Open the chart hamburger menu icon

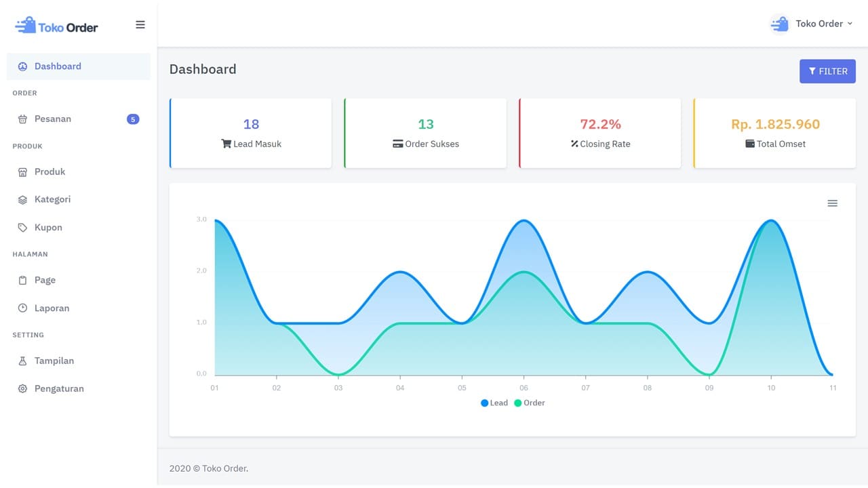pyautogui.click(x=833, y=203)
